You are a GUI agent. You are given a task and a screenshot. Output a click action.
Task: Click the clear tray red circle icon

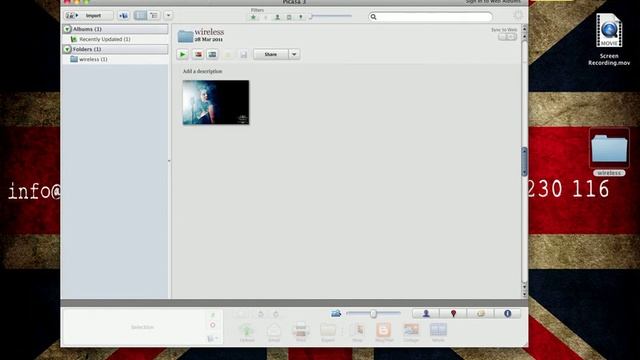213,325
